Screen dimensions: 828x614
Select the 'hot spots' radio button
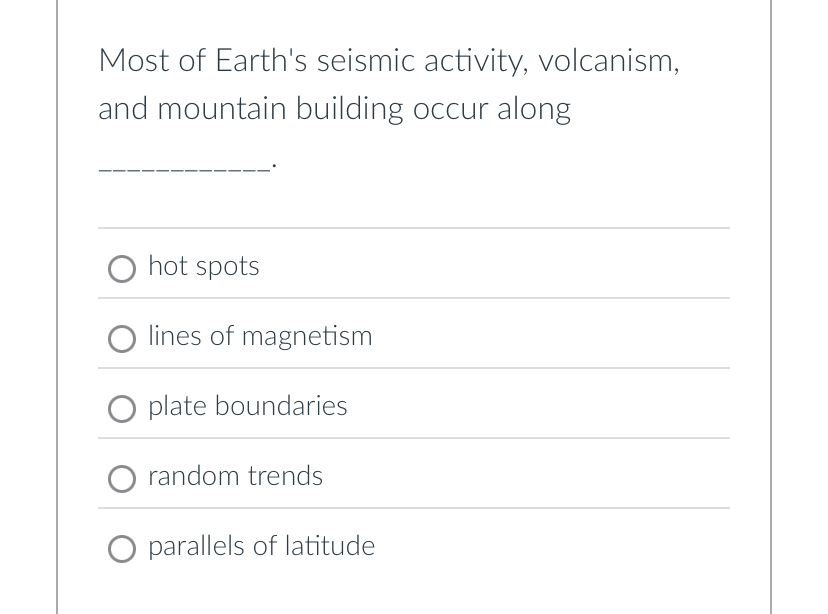[x=121, y=268]
